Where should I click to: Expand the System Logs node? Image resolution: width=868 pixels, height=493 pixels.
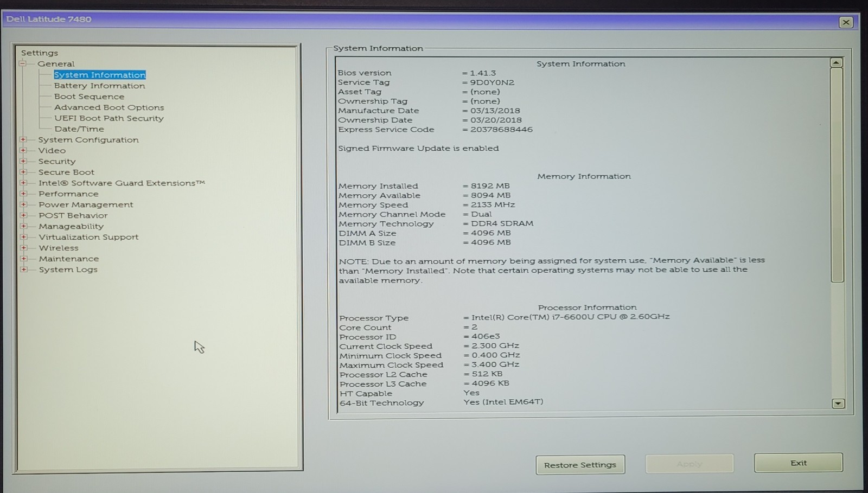coord(23,270)
